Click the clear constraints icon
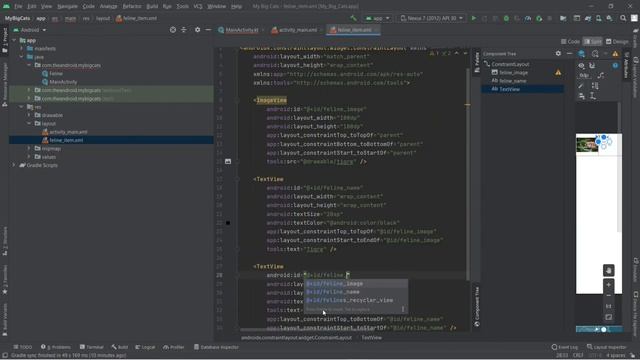 pos(601,76)
